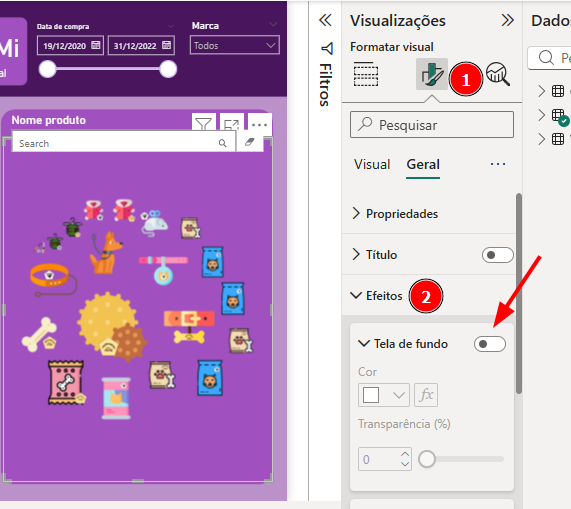Click the right handle of date slider
The image size is (571, 509).
click(168, 69)
